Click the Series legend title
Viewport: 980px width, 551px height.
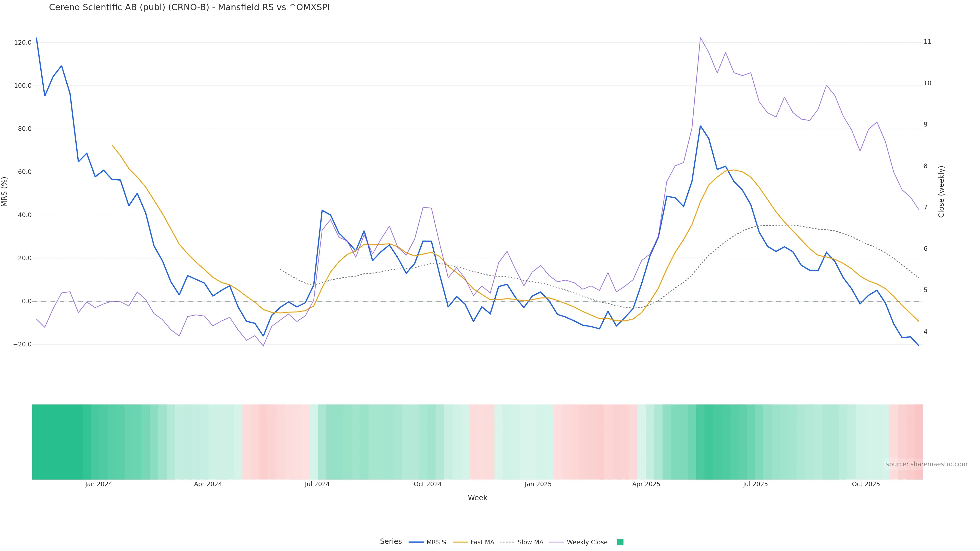(391, 542)
